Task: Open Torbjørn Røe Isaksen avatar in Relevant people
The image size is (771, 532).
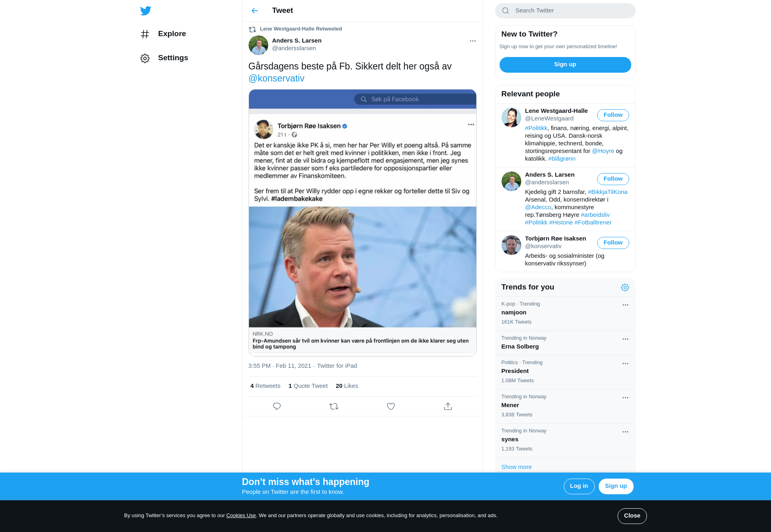Action: pos(511,245)
